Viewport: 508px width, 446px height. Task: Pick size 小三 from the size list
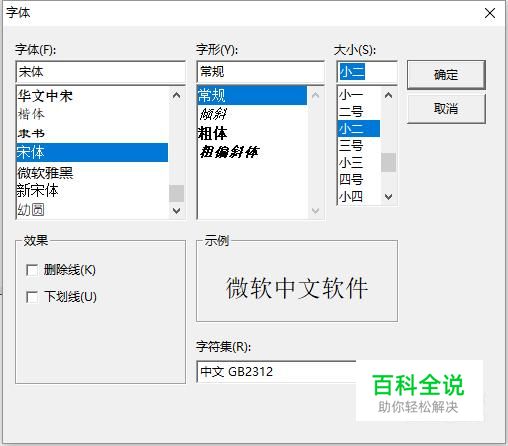tap(359, 163)
